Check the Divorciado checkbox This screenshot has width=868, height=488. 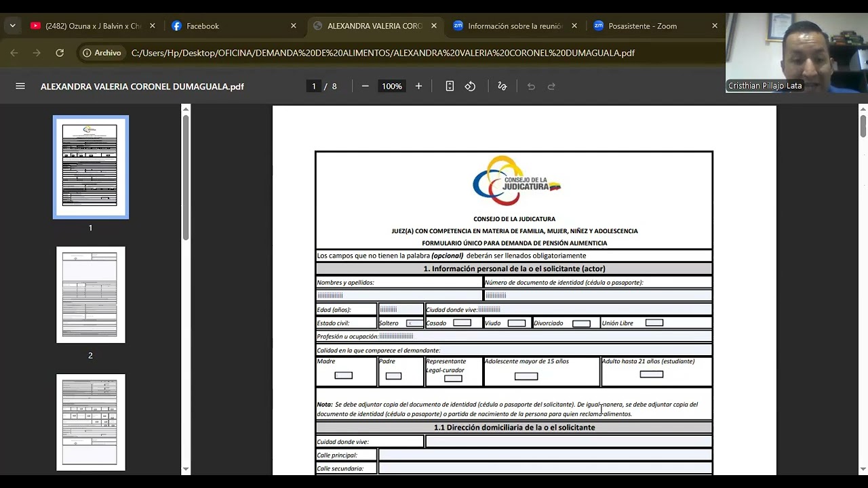point(581,323)
